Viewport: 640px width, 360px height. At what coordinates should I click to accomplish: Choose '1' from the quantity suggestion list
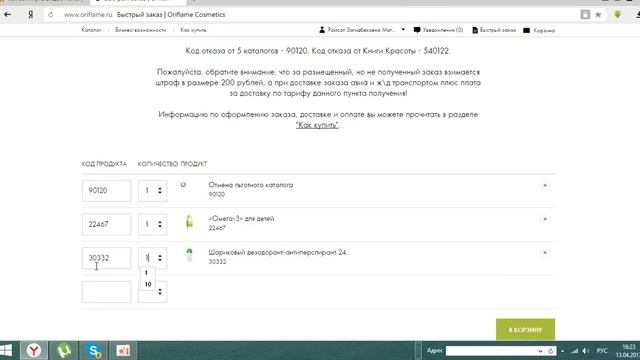[146, 273]
